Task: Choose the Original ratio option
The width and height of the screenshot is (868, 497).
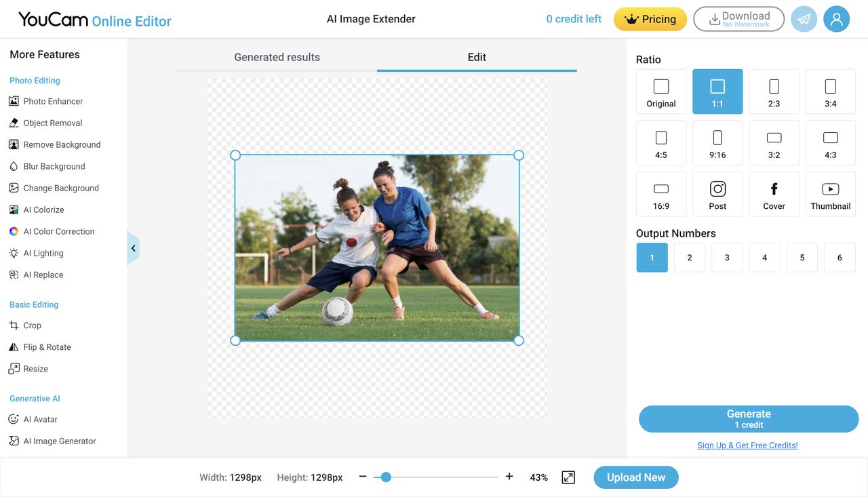Action: pos(661,91)
